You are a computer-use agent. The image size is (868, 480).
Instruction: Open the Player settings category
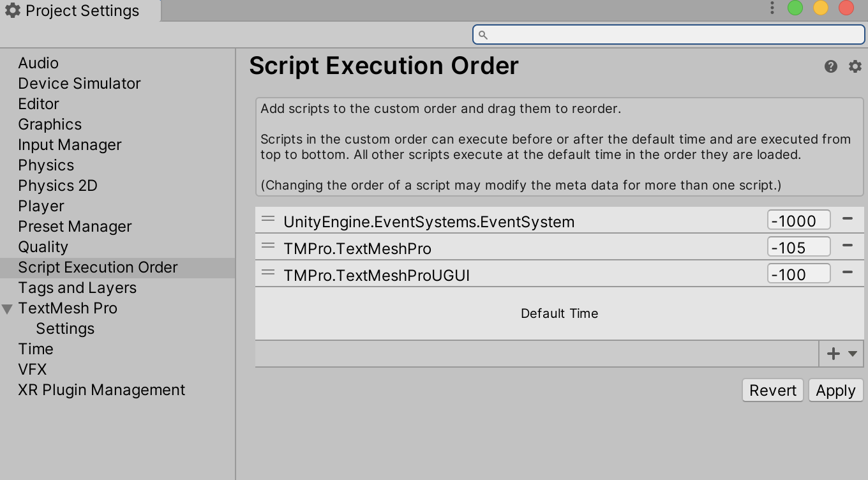click(x=41, y=206)
